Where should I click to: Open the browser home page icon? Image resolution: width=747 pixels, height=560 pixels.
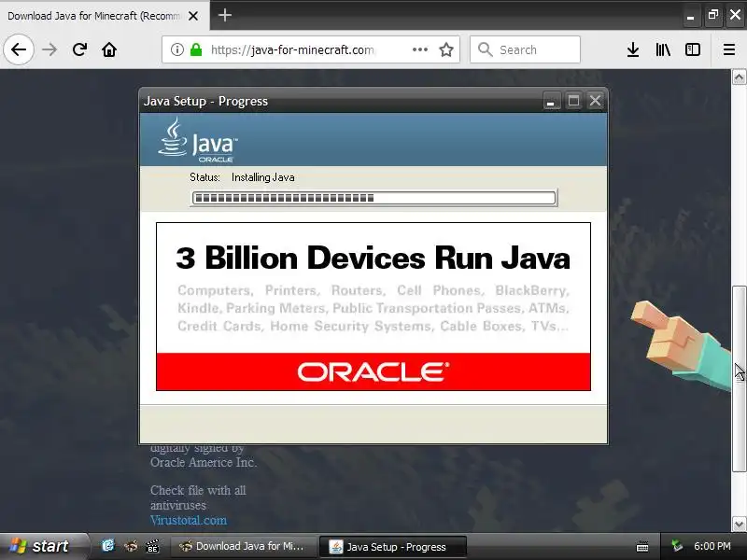tap(109, 49)
